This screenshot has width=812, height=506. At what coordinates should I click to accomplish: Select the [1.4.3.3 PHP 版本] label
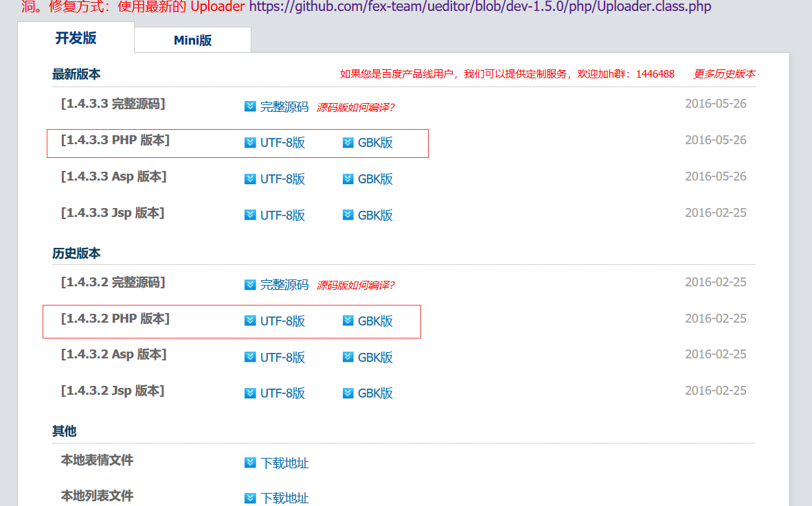(115, 140)
